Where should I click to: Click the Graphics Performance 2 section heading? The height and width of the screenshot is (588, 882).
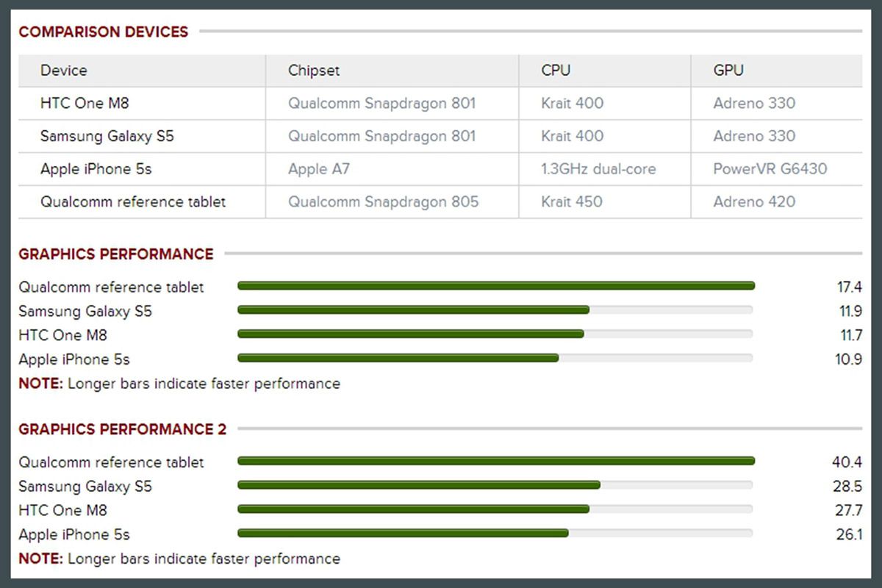[123, 429]
